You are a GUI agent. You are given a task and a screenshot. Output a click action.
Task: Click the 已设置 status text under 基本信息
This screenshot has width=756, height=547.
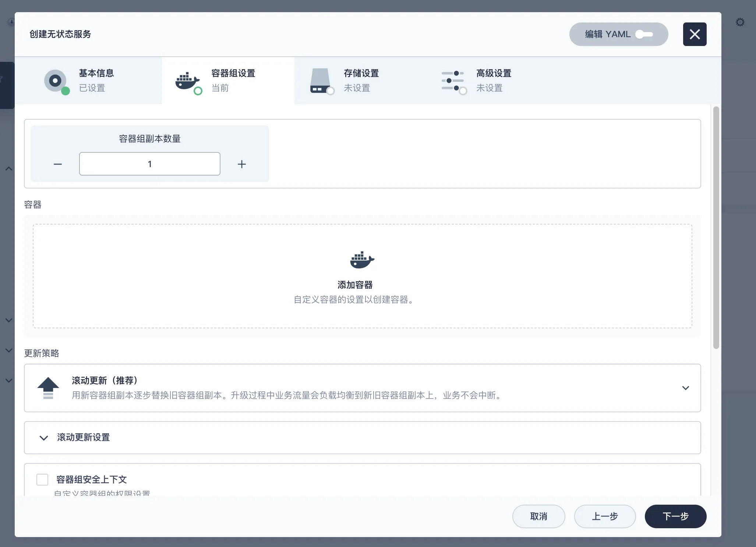(92, 88)
